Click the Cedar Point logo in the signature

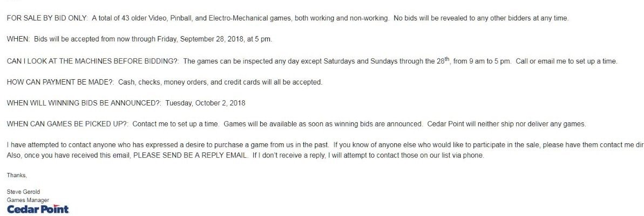tap(38, 210)
